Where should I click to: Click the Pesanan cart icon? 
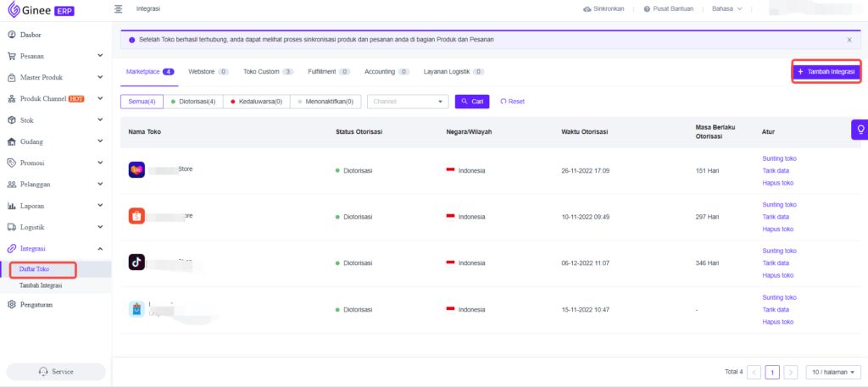[x=12, y=57]
